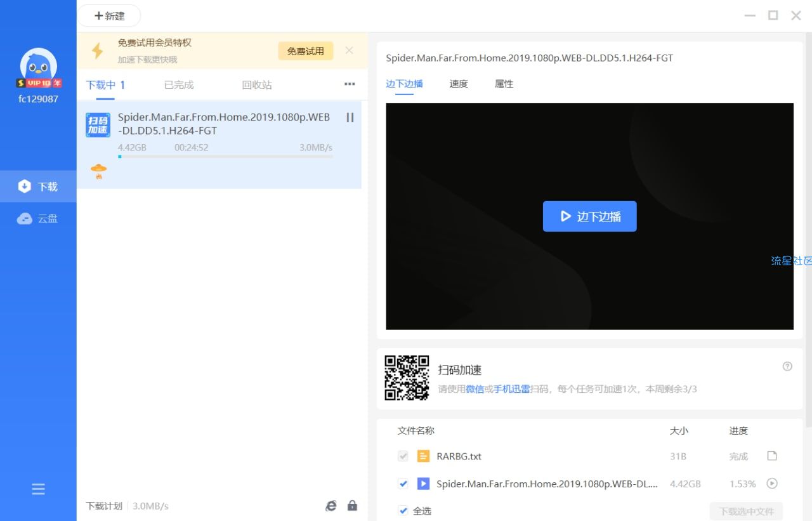
Task: Click the 新建 new task button
Action: coord(109,16)
